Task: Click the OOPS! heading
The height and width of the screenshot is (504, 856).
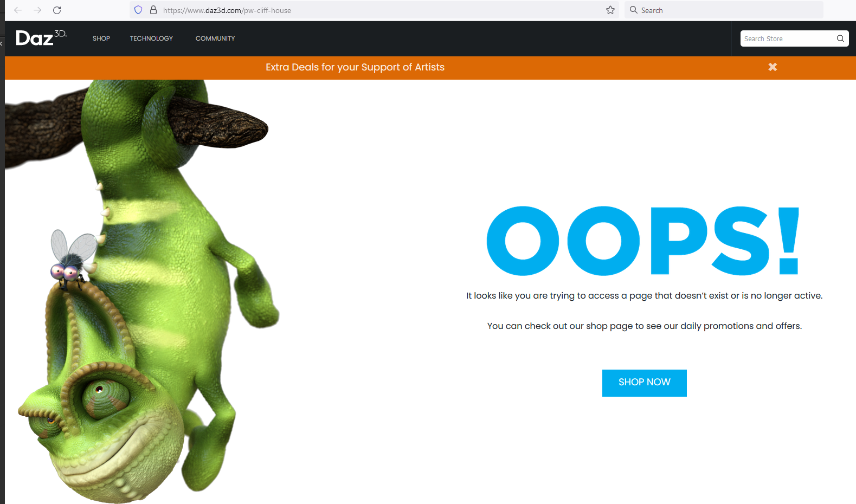Action: point(643,241)
